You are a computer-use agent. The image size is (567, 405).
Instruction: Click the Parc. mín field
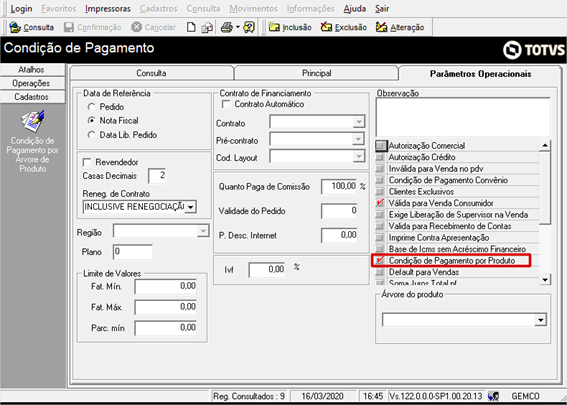pyautogui.click(x=166, y=328)
